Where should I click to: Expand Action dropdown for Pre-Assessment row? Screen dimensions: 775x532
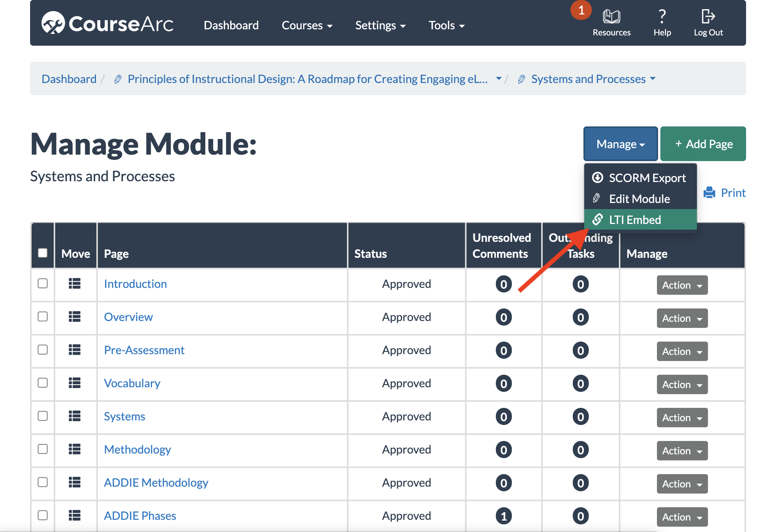[682, 351]
